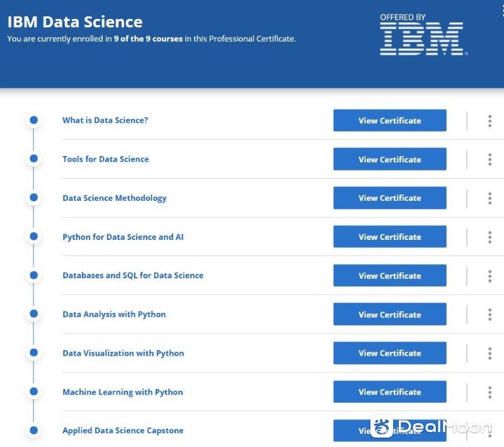Open kebab menu for Data Analysis with Python
Image resolution: width=504 pixels, height=447 pixels.
490,314
